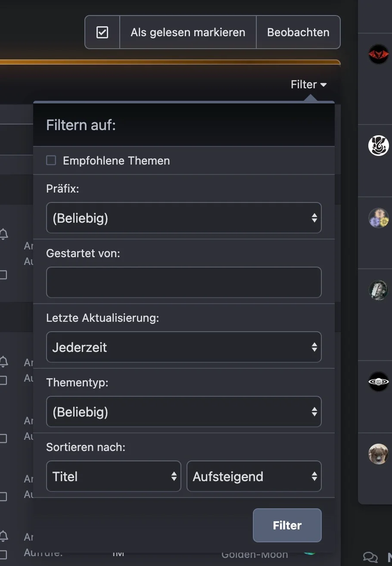Viewport: 392px width, 566px height.
Task: Collapse the Filter menu toggle with arrow
Action: pyautogui.click(x=308, y=84)
